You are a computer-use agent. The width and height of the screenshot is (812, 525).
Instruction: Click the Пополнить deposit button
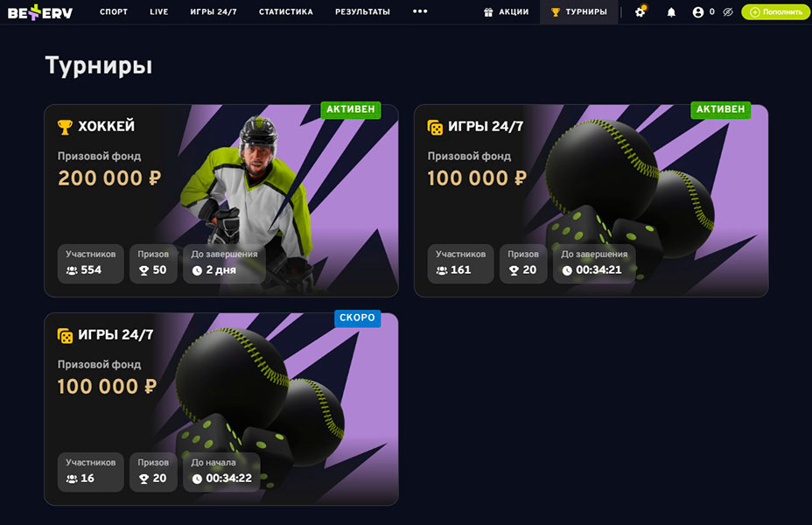click(x=775, y=12)
